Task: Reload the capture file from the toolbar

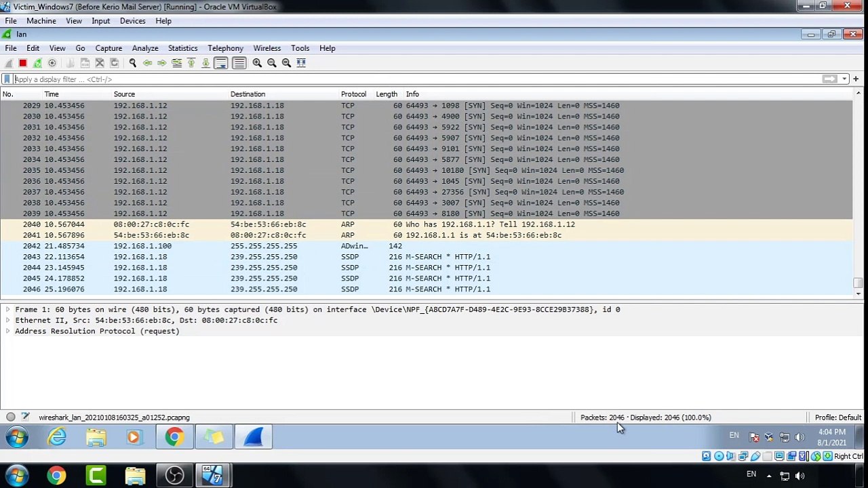Action: (x=114, y=63)
